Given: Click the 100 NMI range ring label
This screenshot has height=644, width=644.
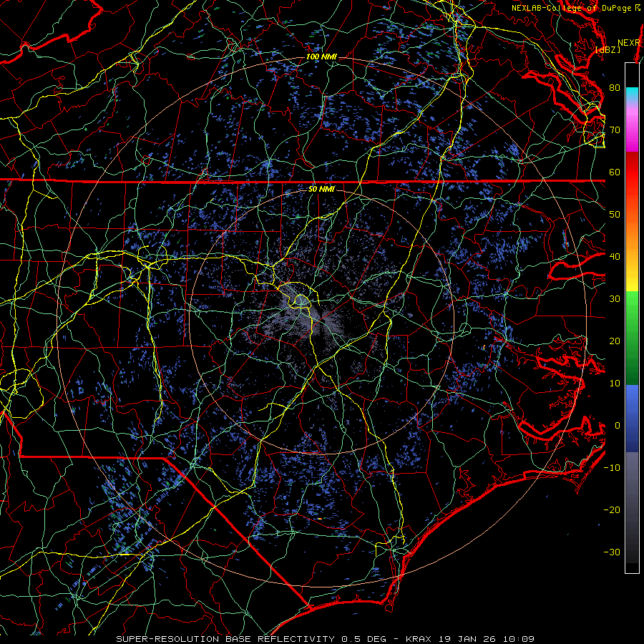Looking at the screenshot, I should click(x=321, y=57).
